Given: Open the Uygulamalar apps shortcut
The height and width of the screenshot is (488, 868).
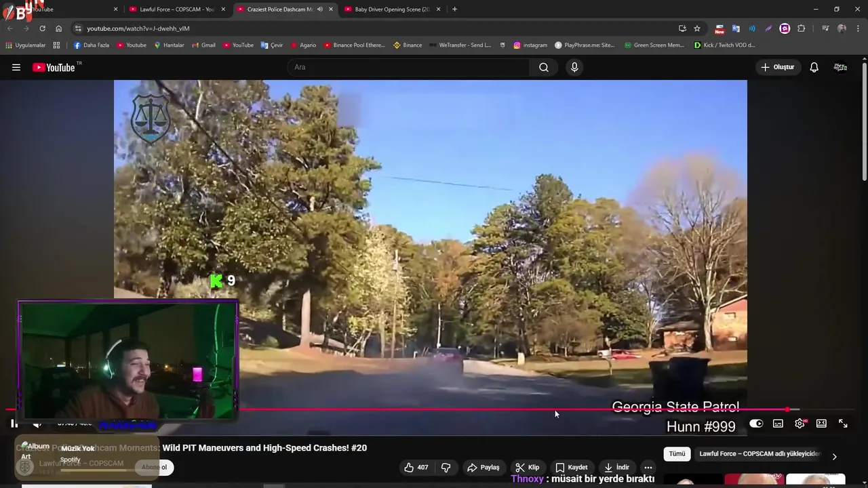Looking at the screenshot, I should [x=26, y=45].
